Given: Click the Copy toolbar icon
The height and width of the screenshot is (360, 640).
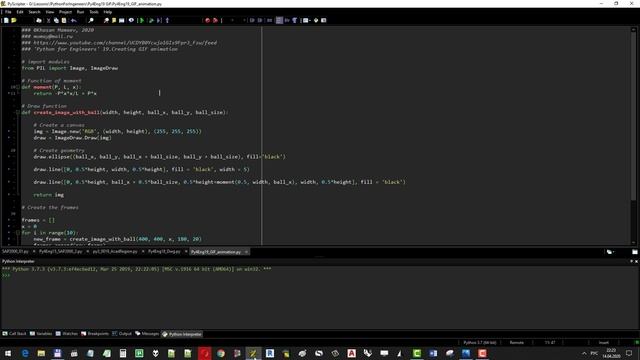Looking at the screenshot, I should click(56, 20).
